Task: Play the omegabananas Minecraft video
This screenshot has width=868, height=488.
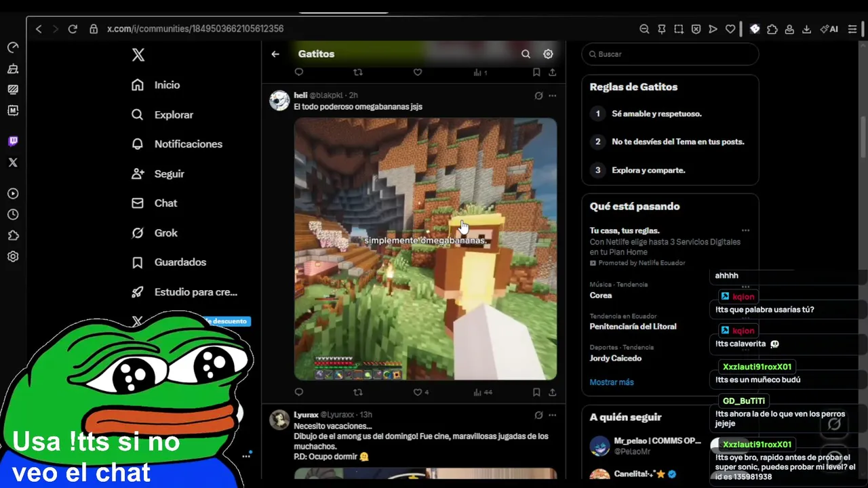Action: click(425, 249)
